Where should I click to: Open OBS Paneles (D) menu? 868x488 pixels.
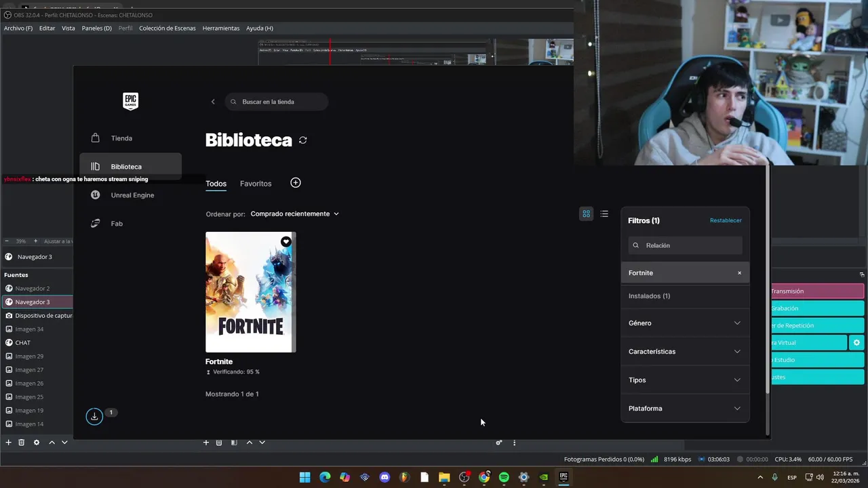(x=96, y=28)
